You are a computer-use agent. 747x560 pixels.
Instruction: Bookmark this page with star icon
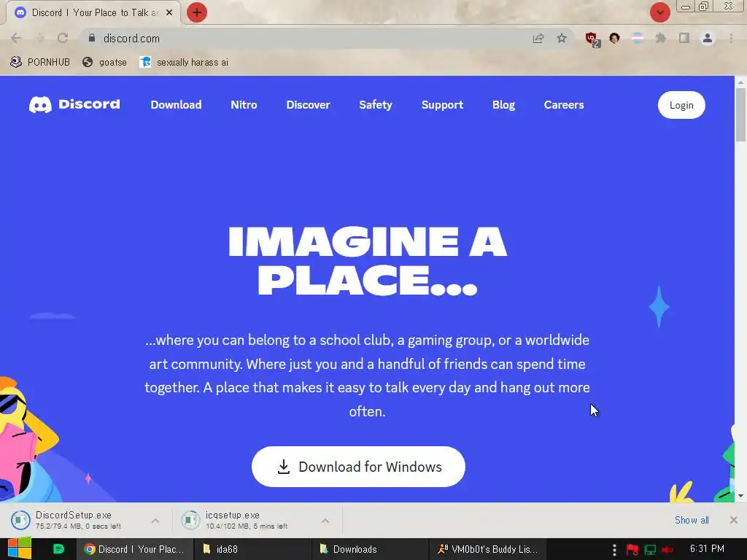562,38
